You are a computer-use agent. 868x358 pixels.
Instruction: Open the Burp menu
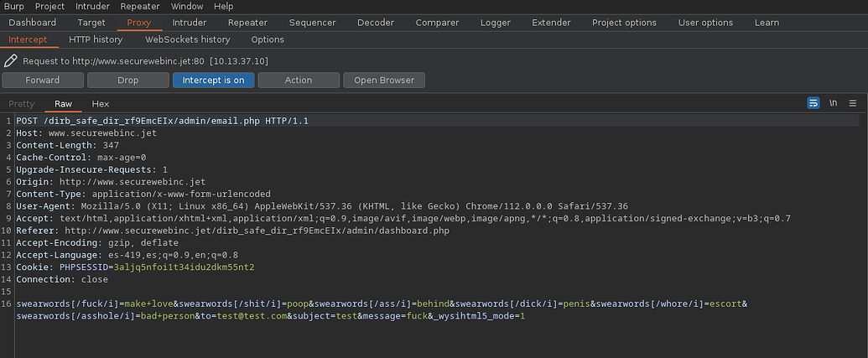tap(14, 7)
